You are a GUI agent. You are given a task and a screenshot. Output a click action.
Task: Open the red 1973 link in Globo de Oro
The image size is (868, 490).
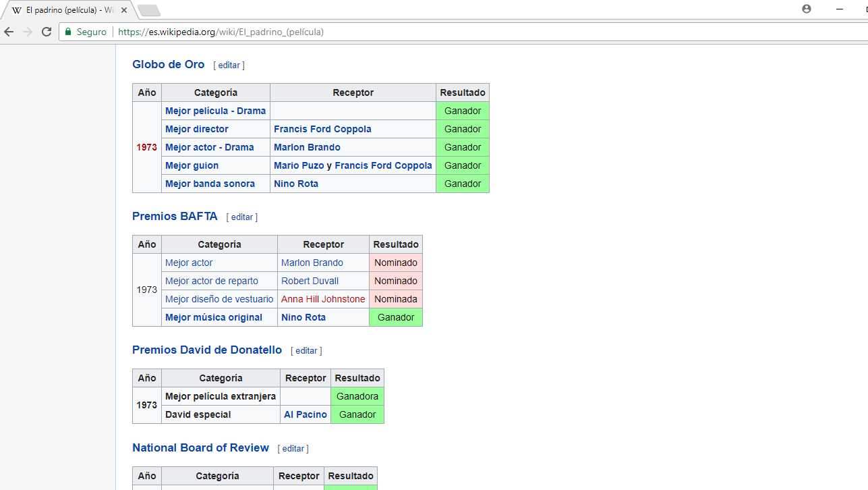(147, 147)
